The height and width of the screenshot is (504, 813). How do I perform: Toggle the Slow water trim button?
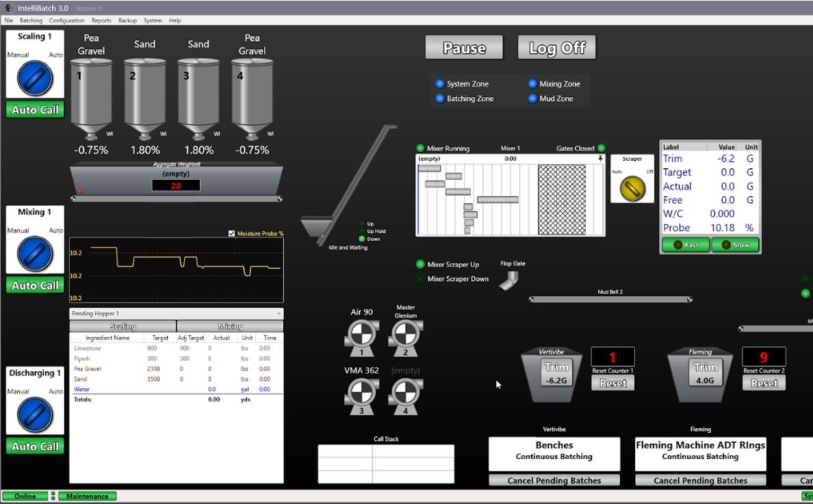click(735, 245)
